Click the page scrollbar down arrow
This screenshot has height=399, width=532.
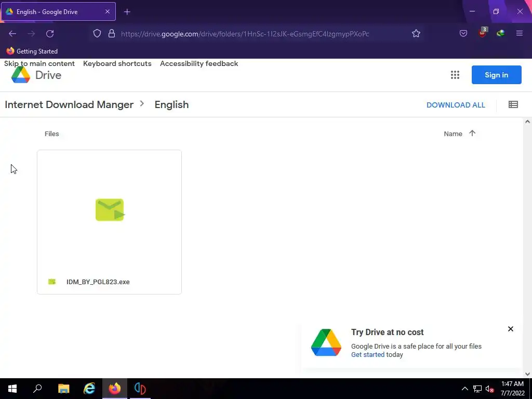(x=527, y=374)
